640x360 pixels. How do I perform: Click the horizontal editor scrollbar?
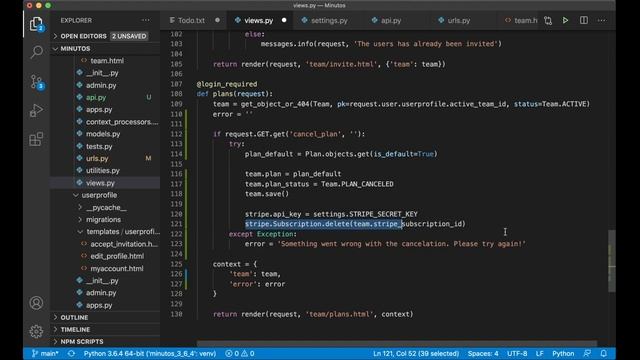(x=397, y=344)
